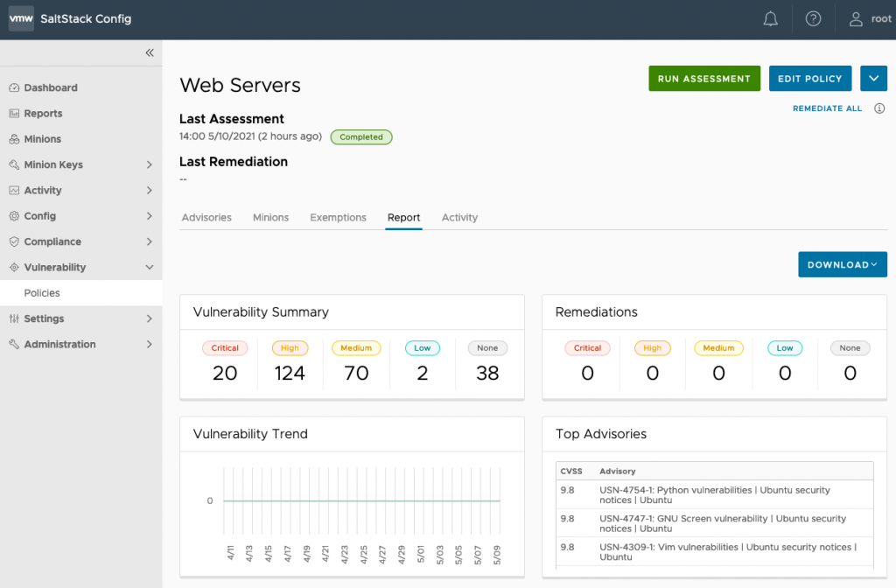Viewport: 896px width, 588px height.
Task: Open Reports in the sidebar
Action: point(43,114)
